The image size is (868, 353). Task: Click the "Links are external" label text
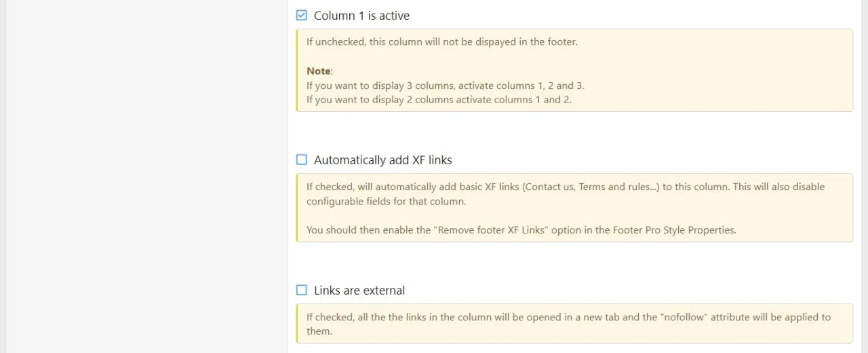(359, 291)
